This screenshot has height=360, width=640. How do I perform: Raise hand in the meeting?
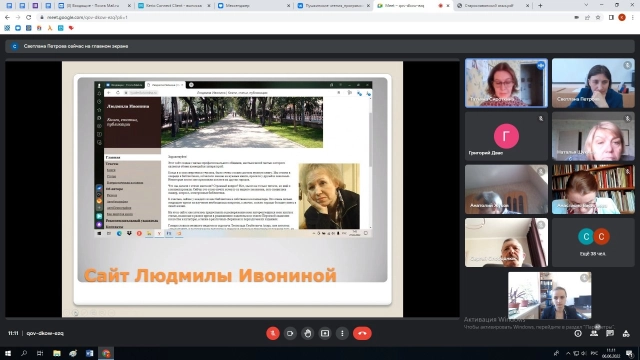point(308,333)
